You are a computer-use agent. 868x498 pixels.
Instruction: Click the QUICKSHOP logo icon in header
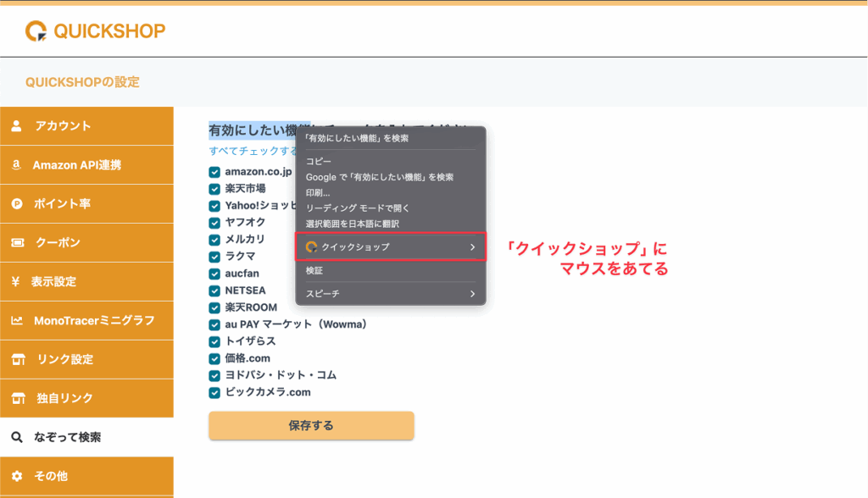pos(36,31)
